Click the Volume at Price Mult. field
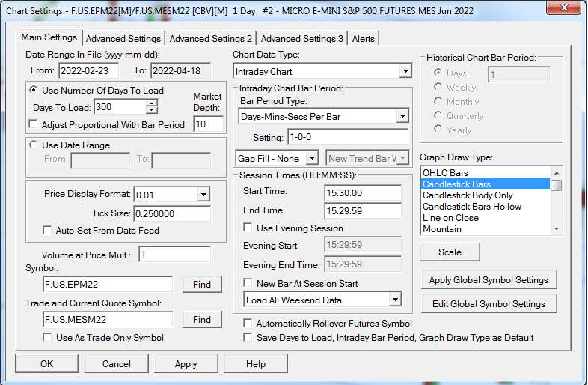 click(174, 255)
